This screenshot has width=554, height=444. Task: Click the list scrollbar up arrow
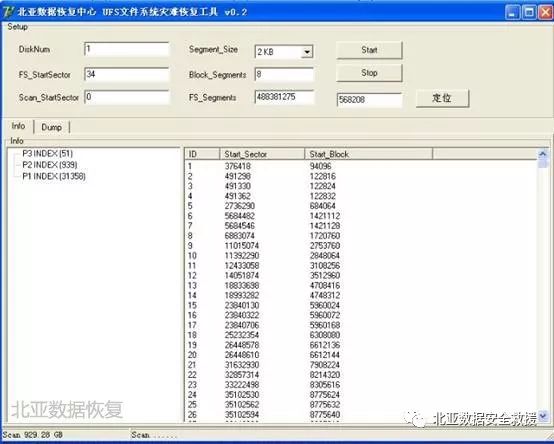(x=543, y=154)
